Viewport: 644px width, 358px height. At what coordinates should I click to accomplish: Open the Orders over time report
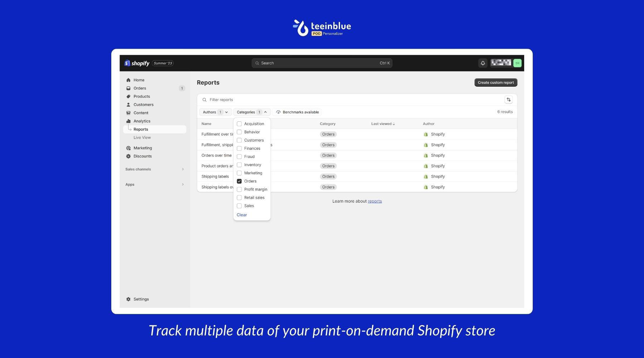(216, 156)
